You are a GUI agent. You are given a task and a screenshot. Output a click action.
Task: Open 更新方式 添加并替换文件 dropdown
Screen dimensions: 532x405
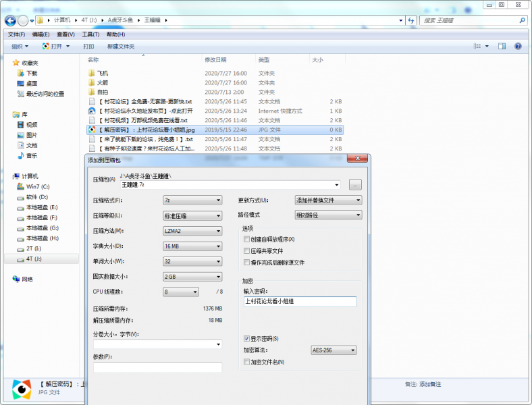tap(328, 200)
